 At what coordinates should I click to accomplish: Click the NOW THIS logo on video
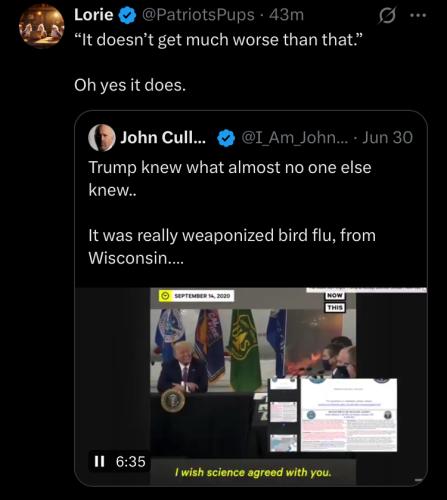click(335, 302)
